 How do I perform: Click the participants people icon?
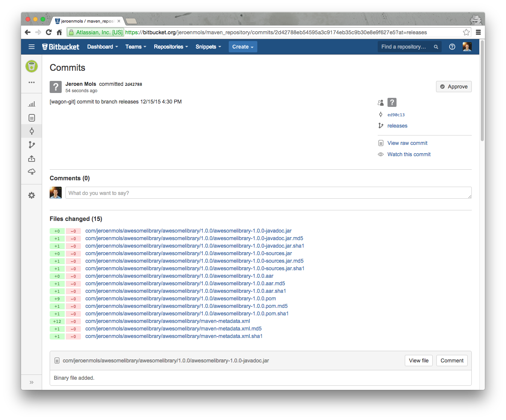pos(381,102)
